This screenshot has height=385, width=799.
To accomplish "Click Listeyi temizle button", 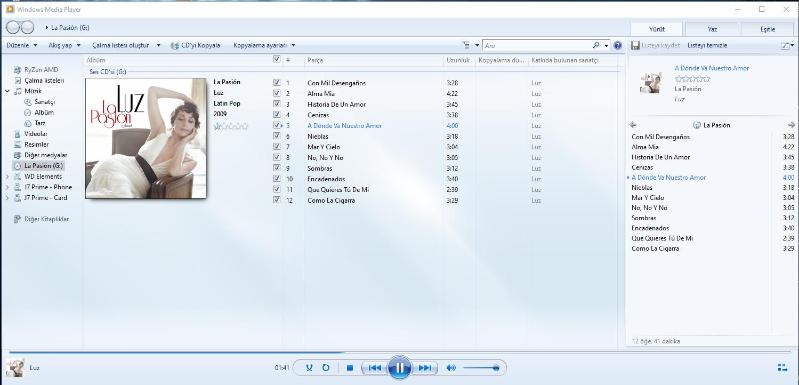I will click(x=707, y=45).
